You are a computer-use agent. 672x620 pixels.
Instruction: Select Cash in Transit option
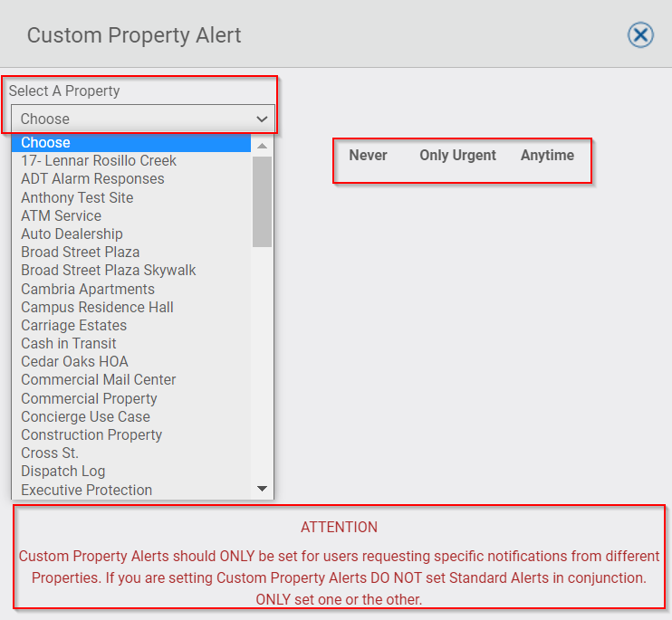(131, 343)
